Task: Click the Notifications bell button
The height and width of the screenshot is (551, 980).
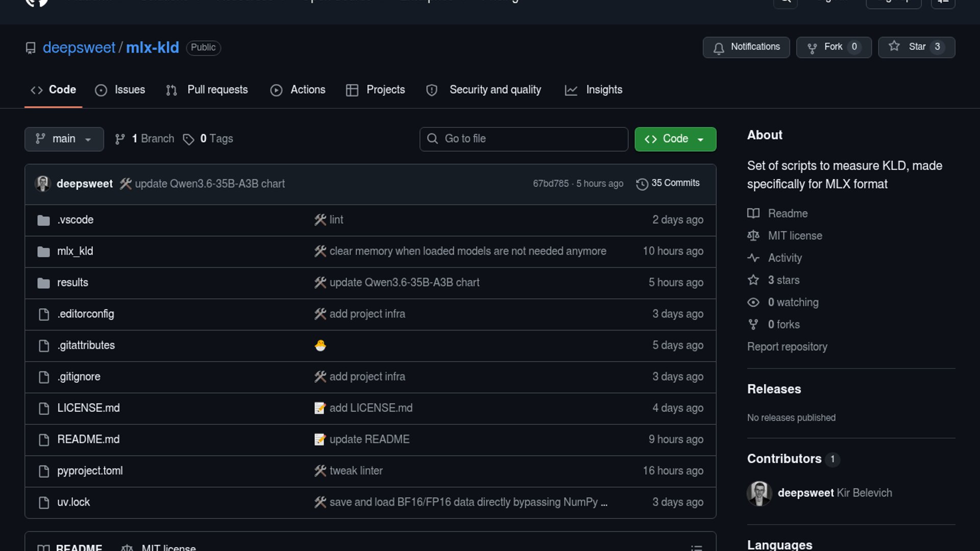Action: 746,47
